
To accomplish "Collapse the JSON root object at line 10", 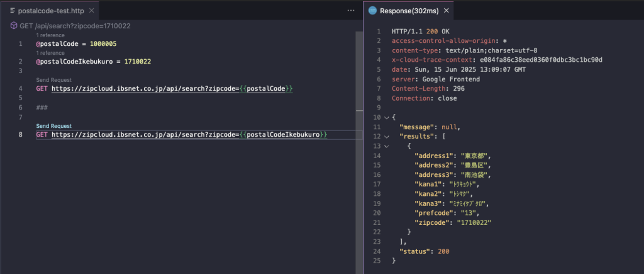I will pos(386,117).
